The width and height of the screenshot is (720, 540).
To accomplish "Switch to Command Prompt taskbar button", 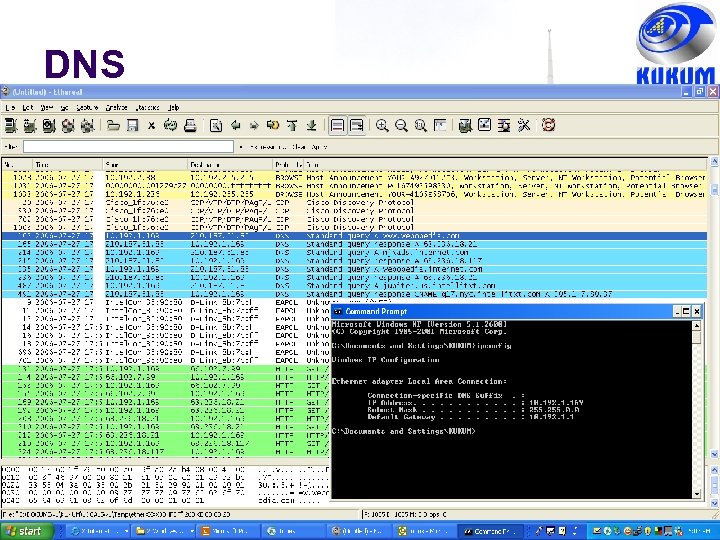I will click(490, 531).
